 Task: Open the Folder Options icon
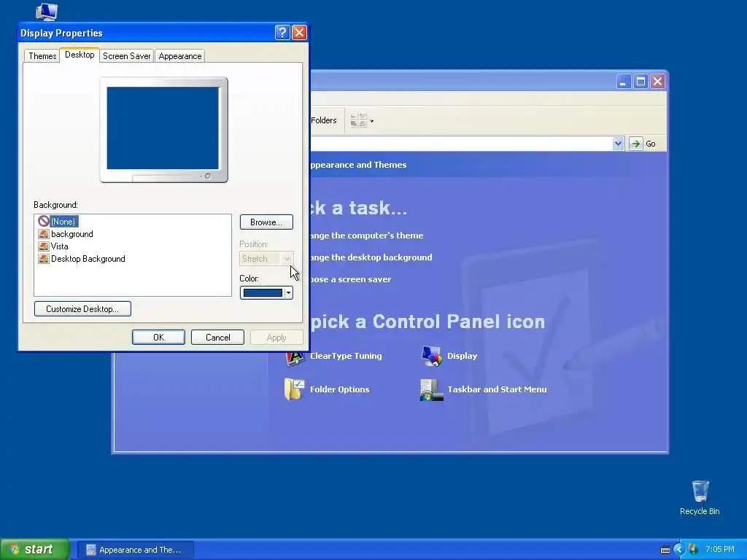pos(294,389)
